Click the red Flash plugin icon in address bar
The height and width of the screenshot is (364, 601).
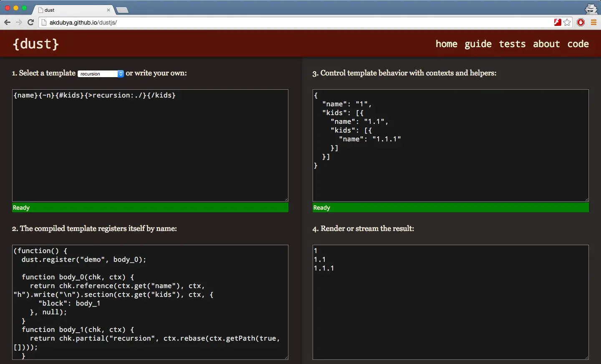pos(558,23)
